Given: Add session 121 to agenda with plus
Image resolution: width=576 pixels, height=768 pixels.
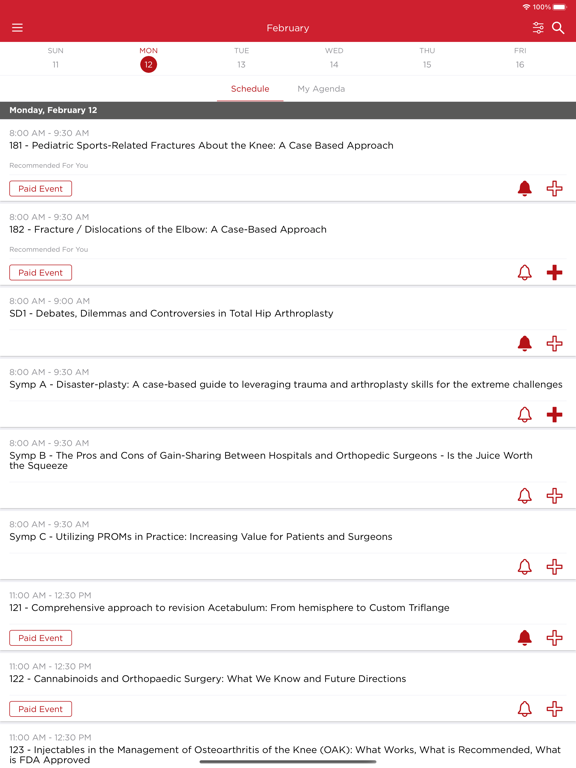Looking at the screenshot, I should [x=554, y=638].
